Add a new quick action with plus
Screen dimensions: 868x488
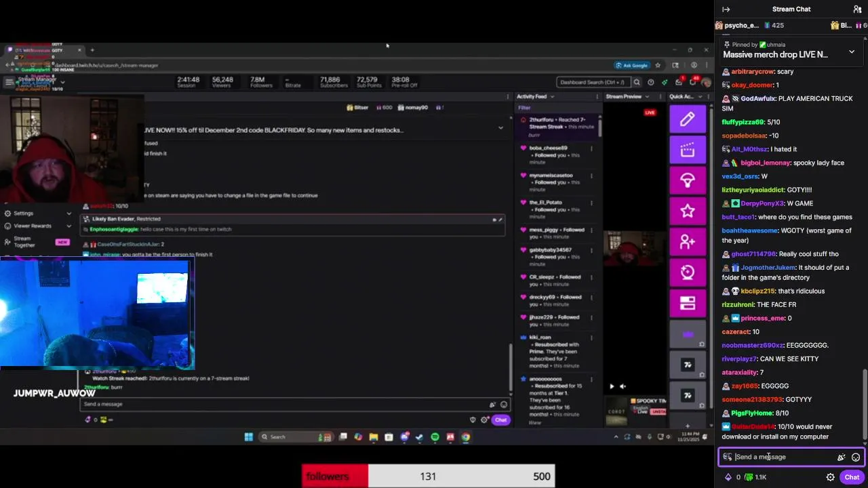point(688,426)
